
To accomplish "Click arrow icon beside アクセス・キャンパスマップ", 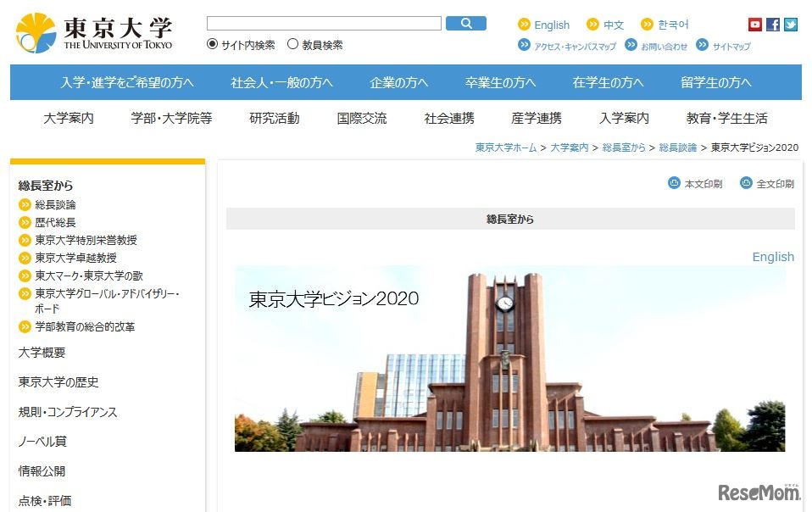I will pyautogui.click(x=524, y=45).
